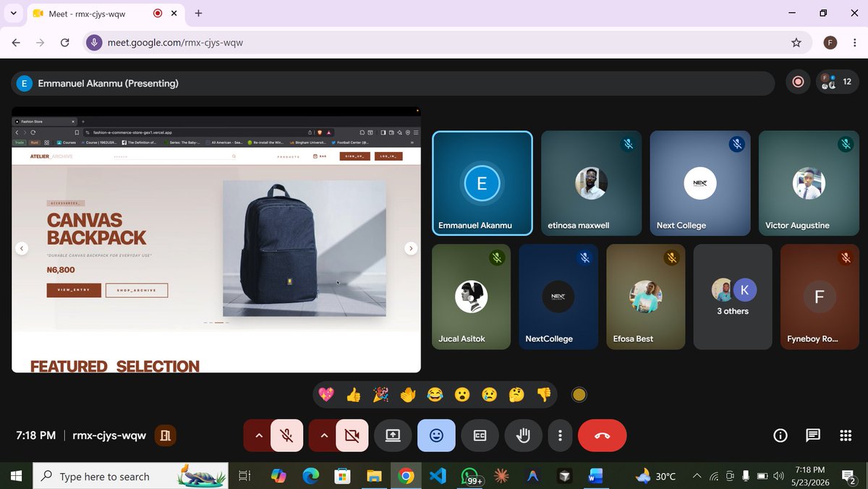The width and height of the screenshot is (868, 489).
Task: Send the thumbs down reaction
Action: (544, 395)
